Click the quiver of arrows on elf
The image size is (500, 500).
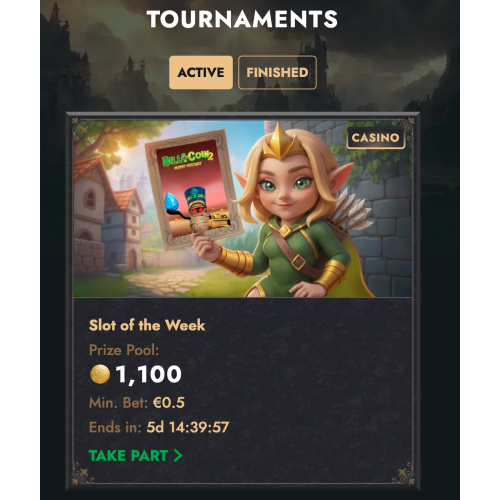pyautogui.click(x=352, y=210)
